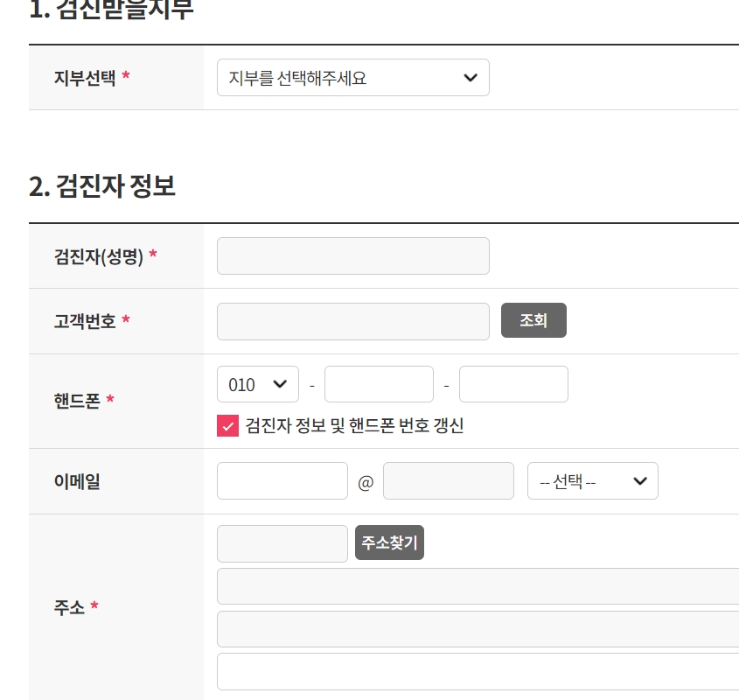Toggle the pink update-info checkbox off
The height and width of the screenshot is (700, 739).
[228, 426]
